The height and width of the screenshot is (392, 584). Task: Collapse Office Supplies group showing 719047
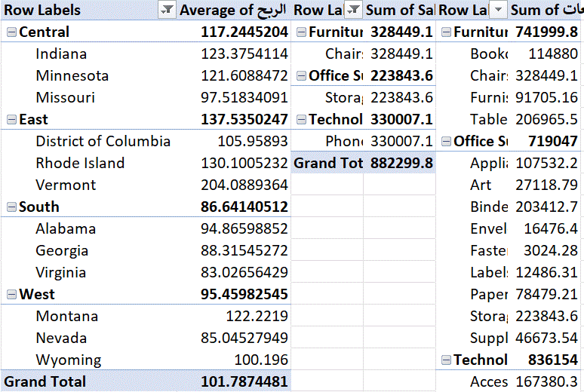446,142
